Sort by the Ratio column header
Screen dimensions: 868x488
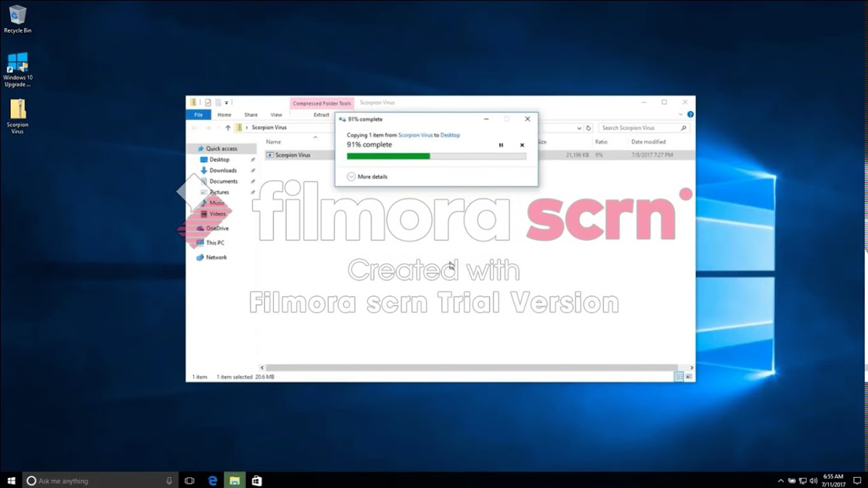601,142
